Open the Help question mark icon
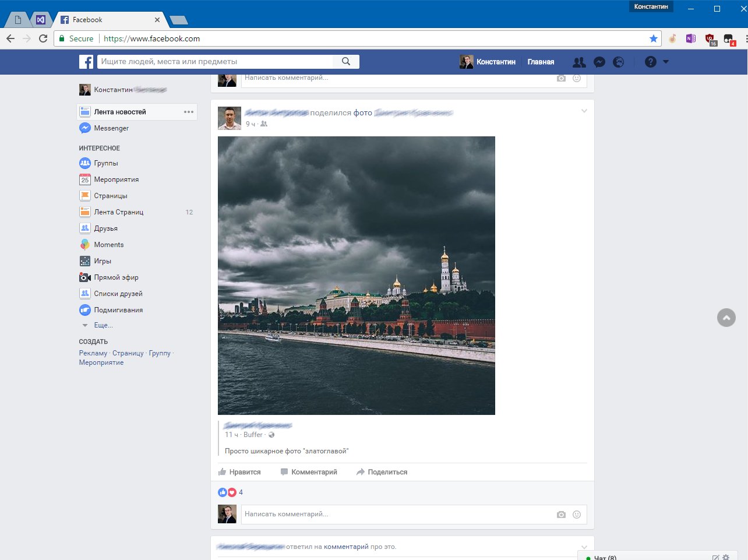Screen dimensions: 748x560 (651, 61)
